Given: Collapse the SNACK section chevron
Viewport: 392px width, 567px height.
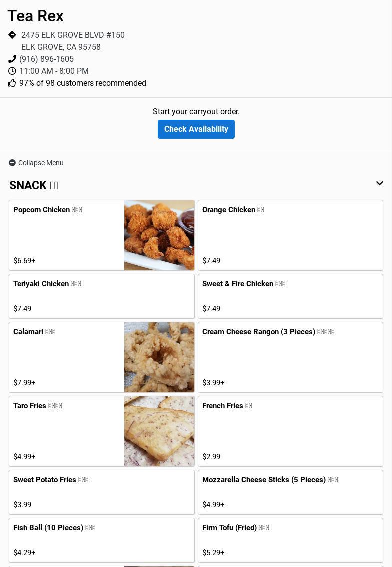Looking at the screenshot, I should 379,184.
